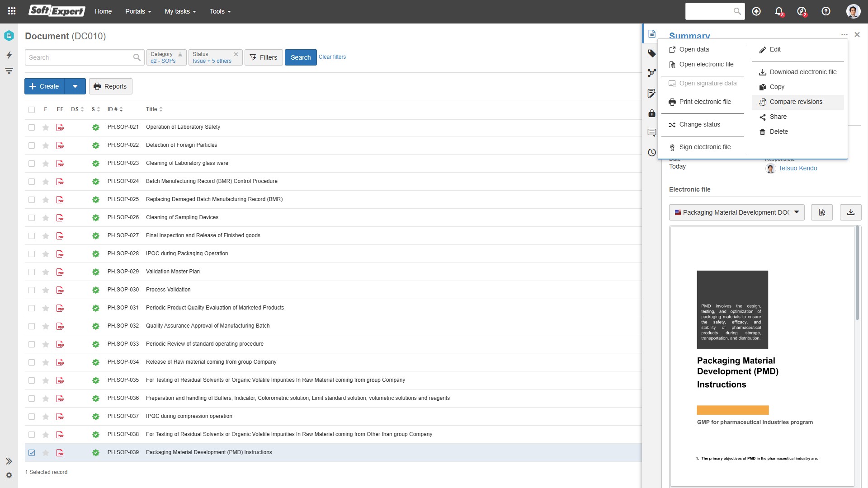Check the box for PH.SOP-035
868x488 pixels.
(x=32, y=380)
